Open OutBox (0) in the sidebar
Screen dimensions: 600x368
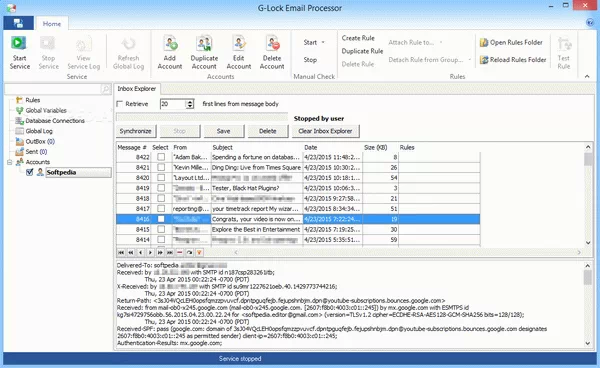pyautogui.click(x=40, y=142)
